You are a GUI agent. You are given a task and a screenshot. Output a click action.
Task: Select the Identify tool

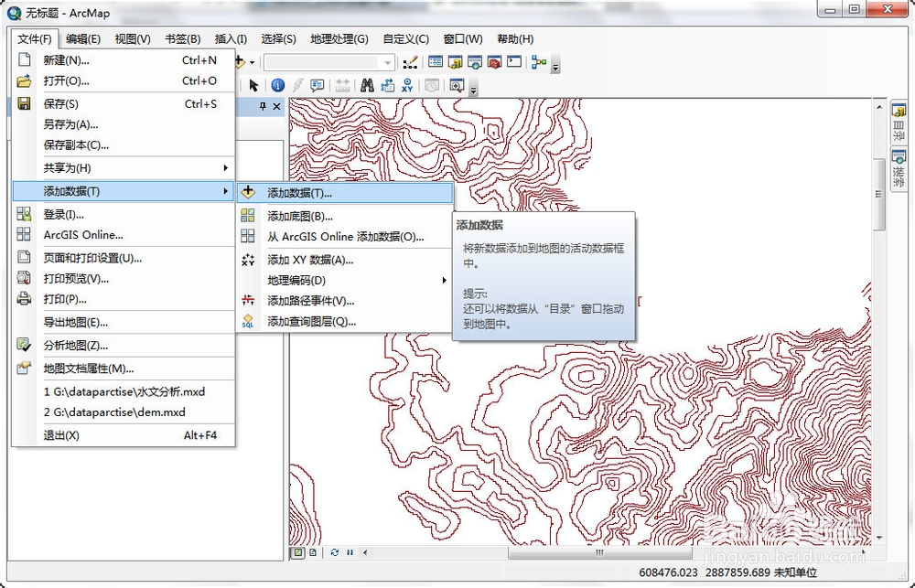click(277, 85)
